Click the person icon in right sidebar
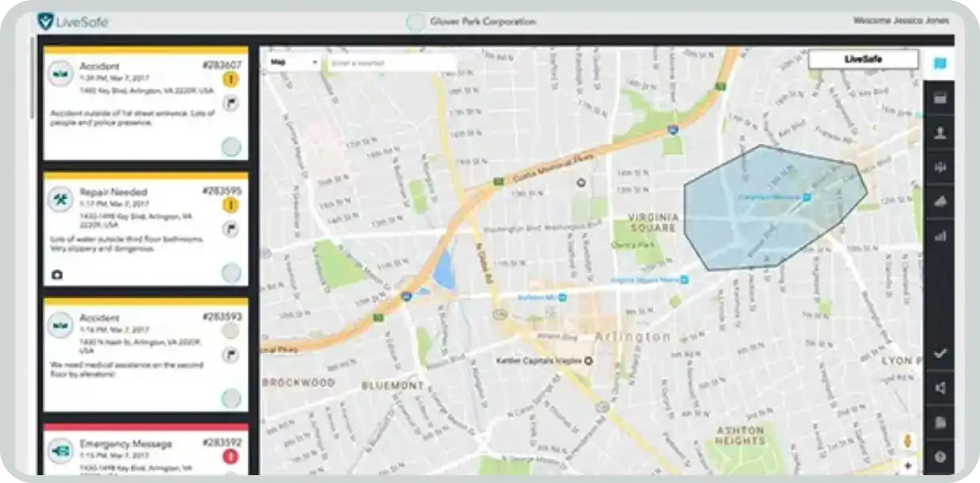 click(x=940, y=133)
